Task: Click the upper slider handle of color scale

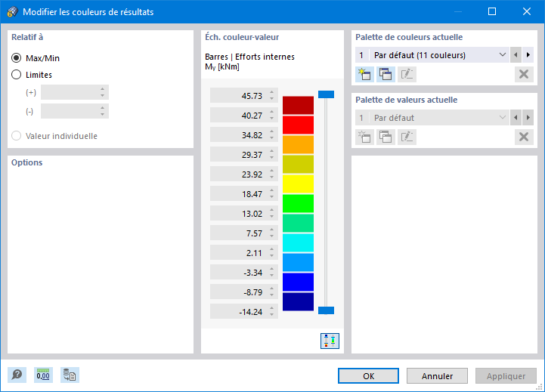Action: point(326,94)
